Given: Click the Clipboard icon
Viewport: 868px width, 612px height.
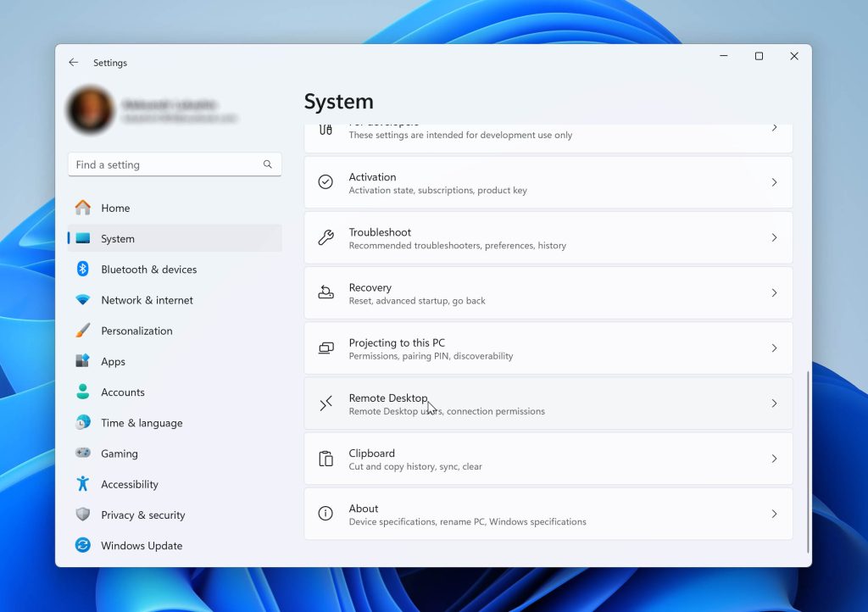Looking at the screenshot, I should [x=325, y=458].
